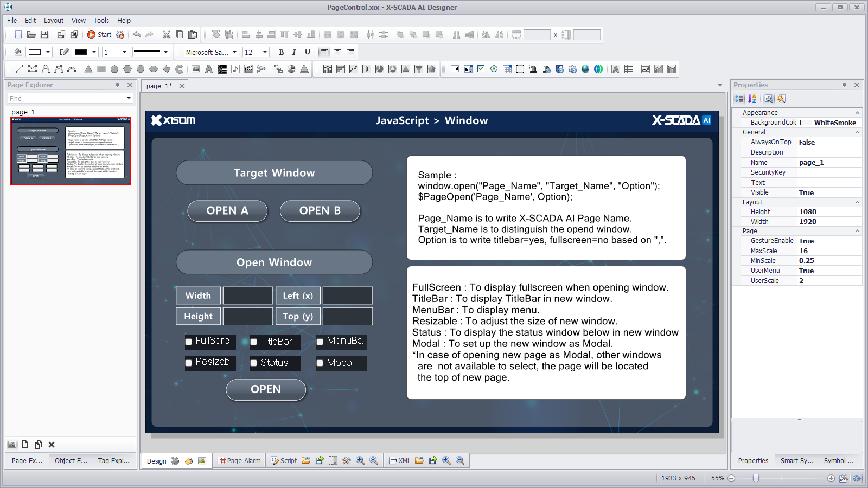This screenshot has height=488, width=868.
Task: Click the Script zoom-in magnifier icon
Action: coord(360,460)
